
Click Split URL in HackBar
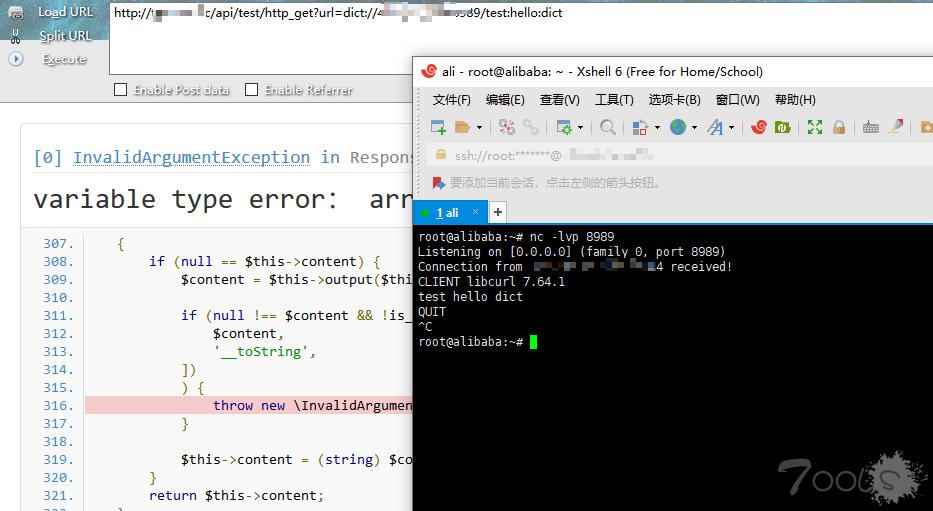[65, 36]
